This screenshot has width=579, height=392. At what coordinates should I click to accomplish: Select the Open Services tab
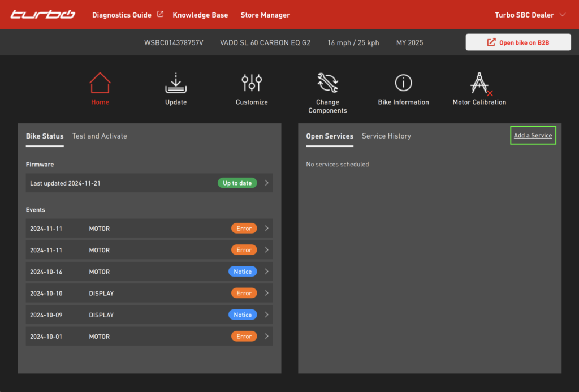click(x=330, y=136)
